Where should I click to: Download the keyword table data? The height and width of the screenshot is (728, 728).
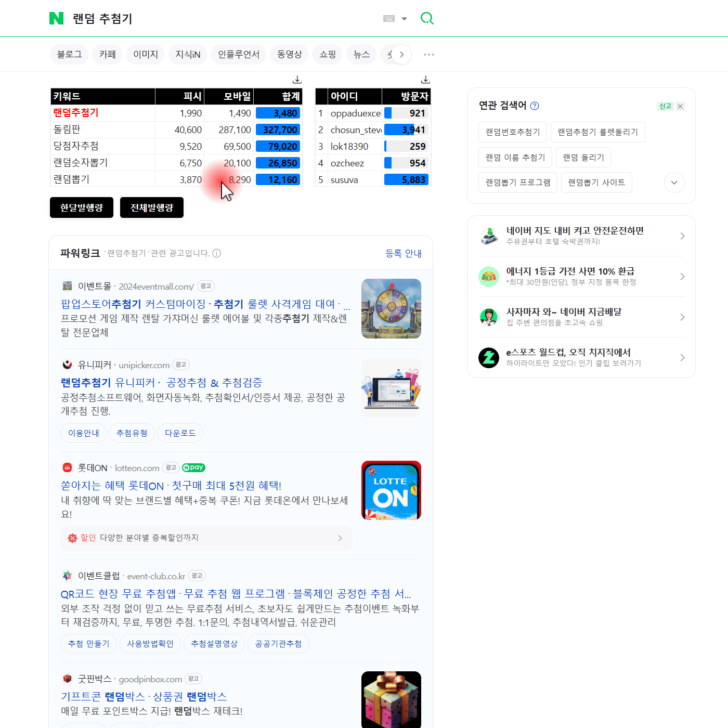coord(297,80)
